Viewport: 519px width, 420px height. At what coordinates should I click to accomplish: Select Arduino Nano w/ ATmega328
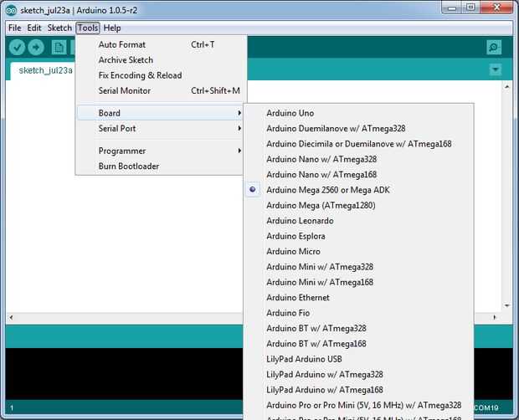tap(359, 159)
